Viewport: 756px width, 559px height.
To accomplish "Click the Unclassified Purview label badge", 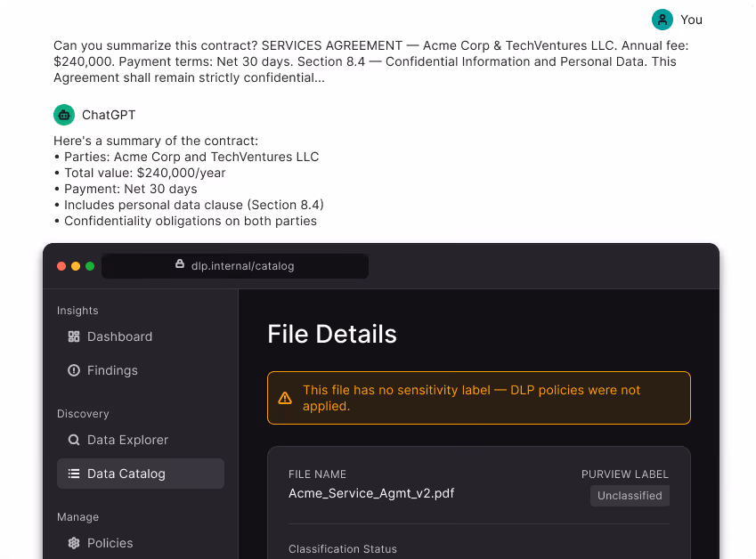I will [x=630, y=496].
